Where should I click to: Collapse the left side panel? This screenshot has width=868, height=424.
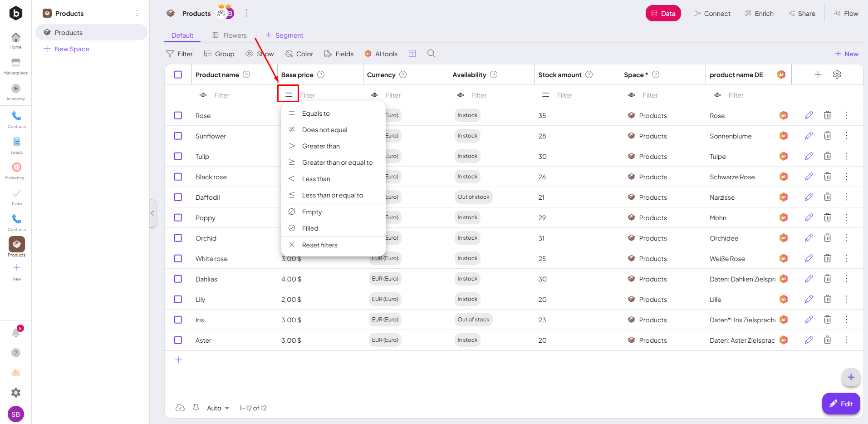coord(153,213)
